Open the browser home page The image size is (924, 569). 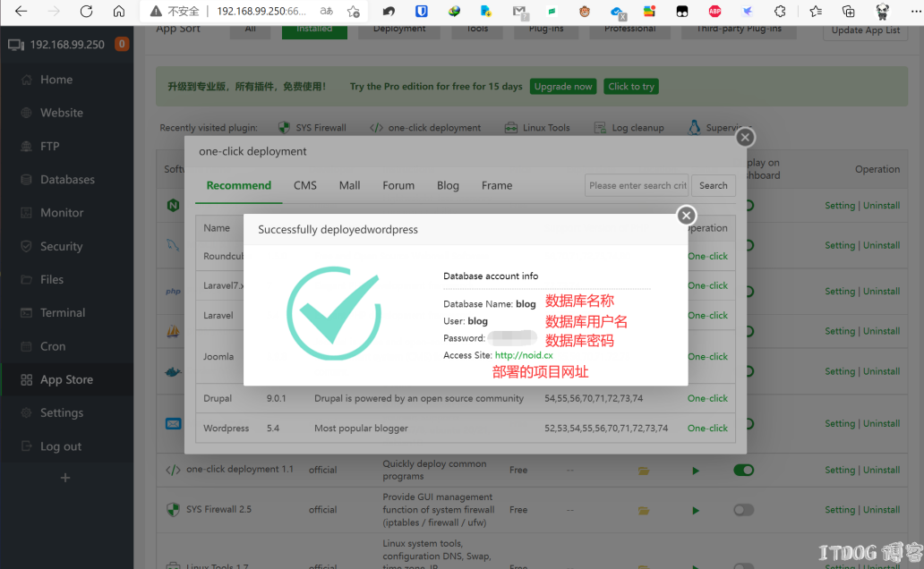click(119, 12)
